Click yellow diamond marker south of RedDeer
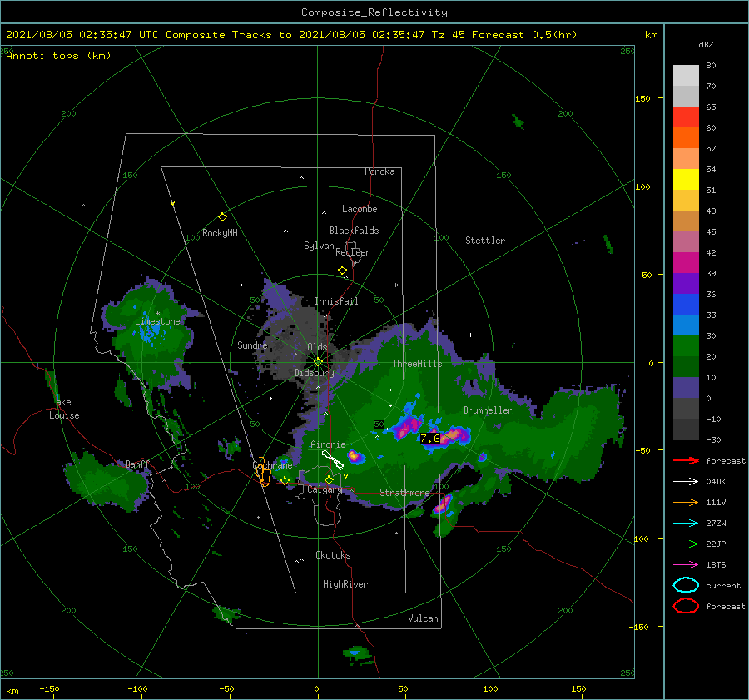Viewport: 749px width, 700px height. pos(342,271)
